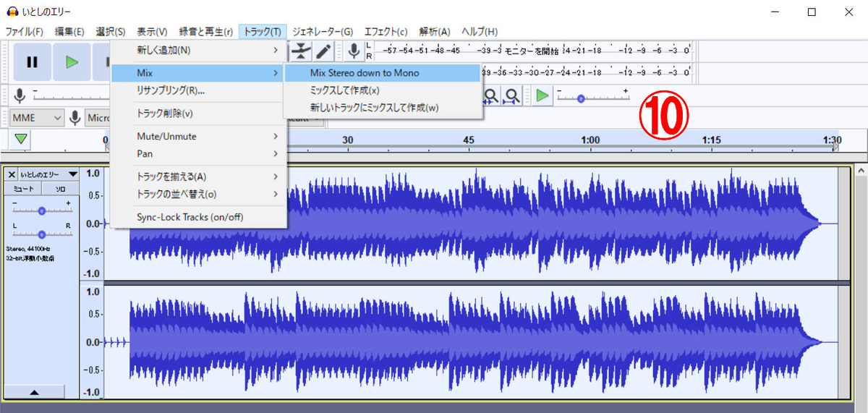Open the 表示(V) menu
The width and height of the screenshot is (868, 413).
[152, 32]
